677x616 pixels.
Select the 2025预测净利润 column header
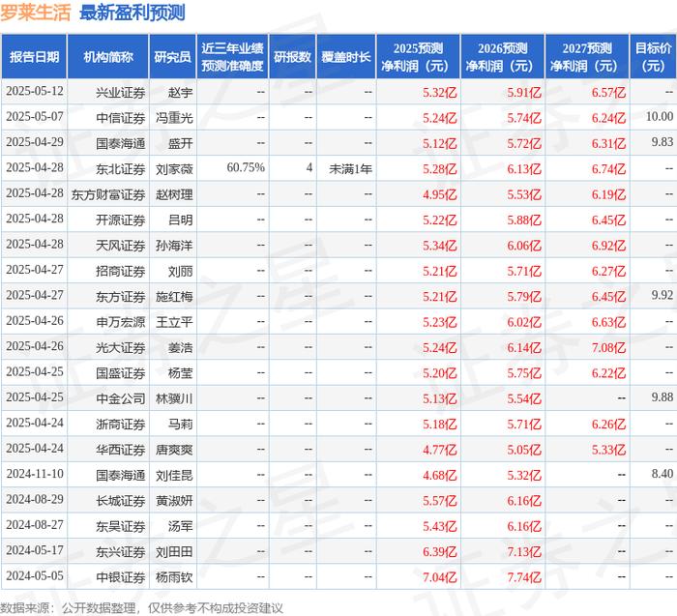coord(418,57)
